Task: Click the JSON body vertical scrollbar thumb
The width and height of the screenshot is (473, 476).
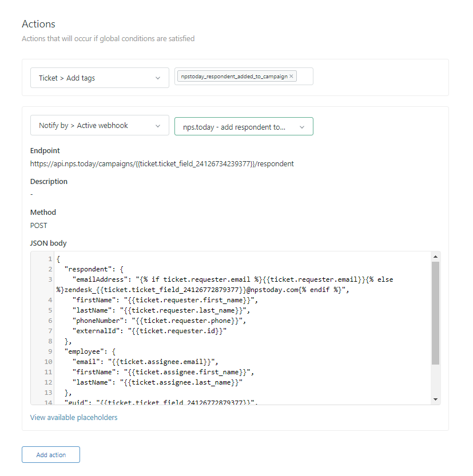Action: tap(435, 313)
